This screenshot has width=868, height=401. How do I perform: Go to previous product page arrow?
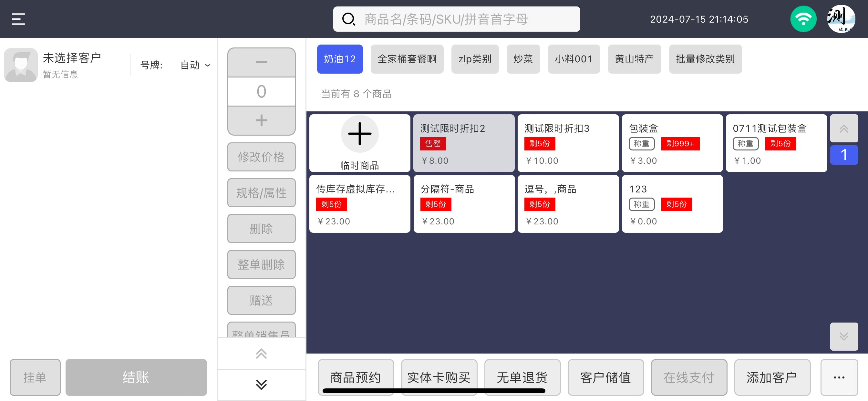point(844,129)
